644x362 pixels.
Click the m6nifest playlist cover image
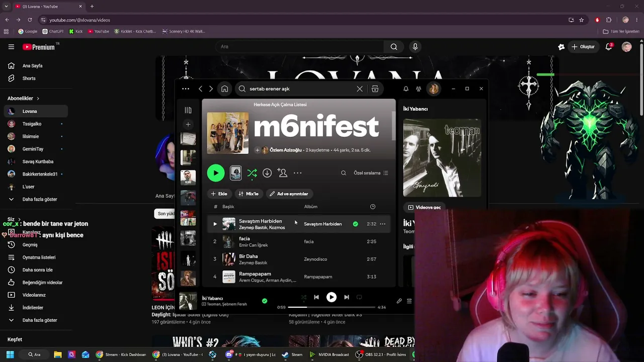[228, 133]
